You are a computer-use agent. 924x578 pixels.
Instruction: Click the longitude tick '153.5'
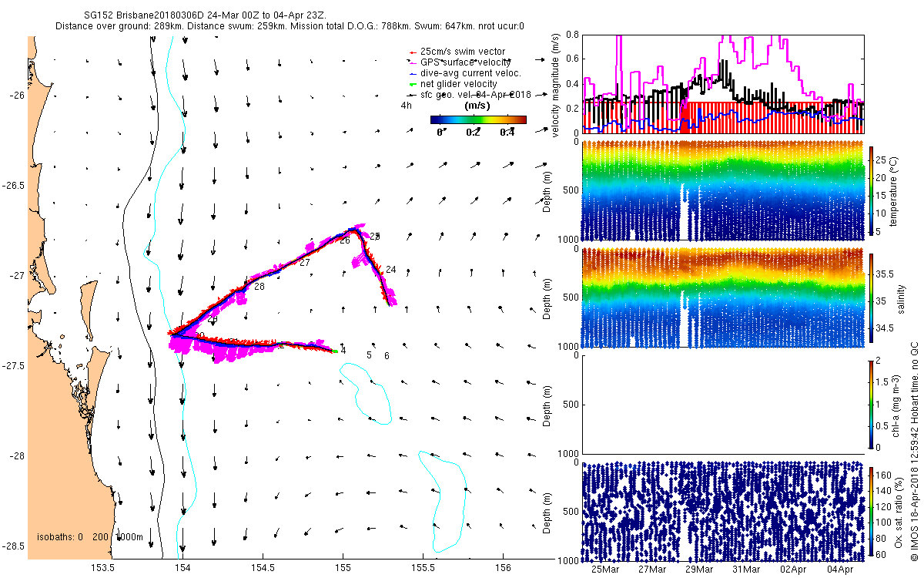pos(103,566)
